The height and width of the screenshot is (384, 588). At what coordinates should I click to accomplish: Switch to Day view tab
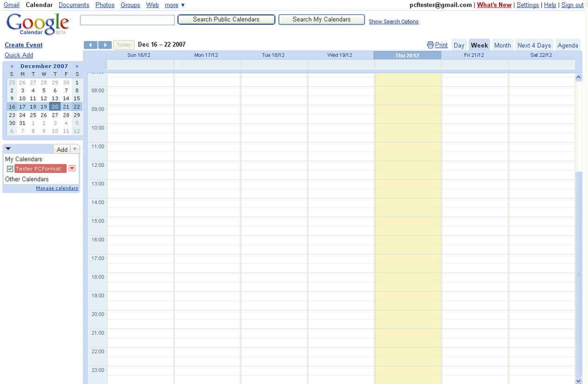click(x=459, y=45)
